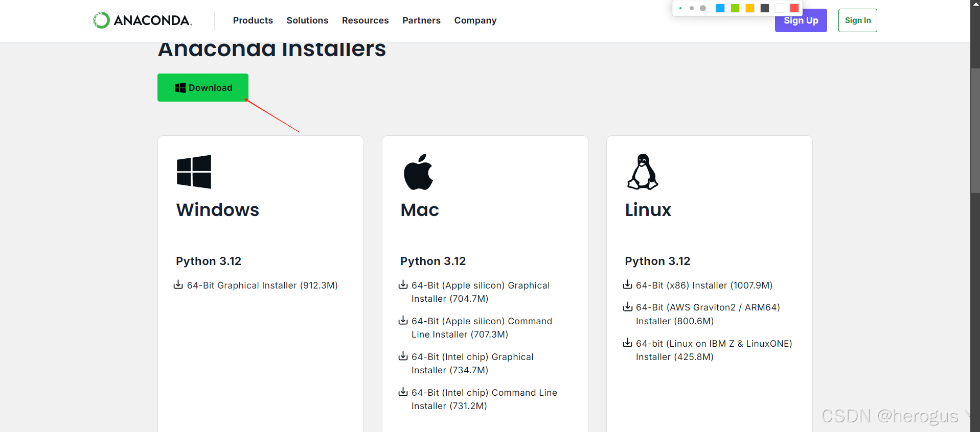Click download icon beside Windows 64-Bit Graphical Installer
This screenshot has height=432, width=980.
pyautogui.click(x=178, y=284)
